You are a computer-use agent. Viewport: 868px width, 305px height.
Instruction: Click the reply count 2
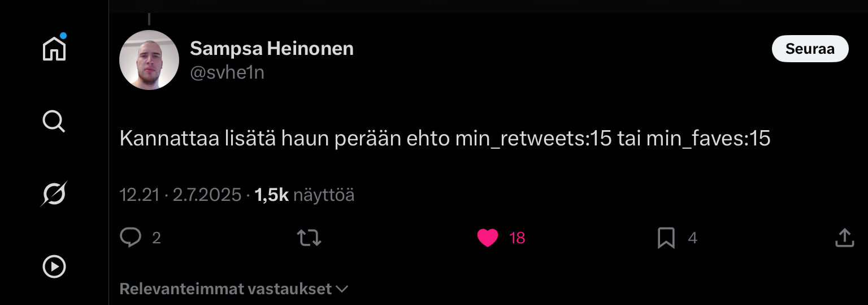[x=157, y=238]
